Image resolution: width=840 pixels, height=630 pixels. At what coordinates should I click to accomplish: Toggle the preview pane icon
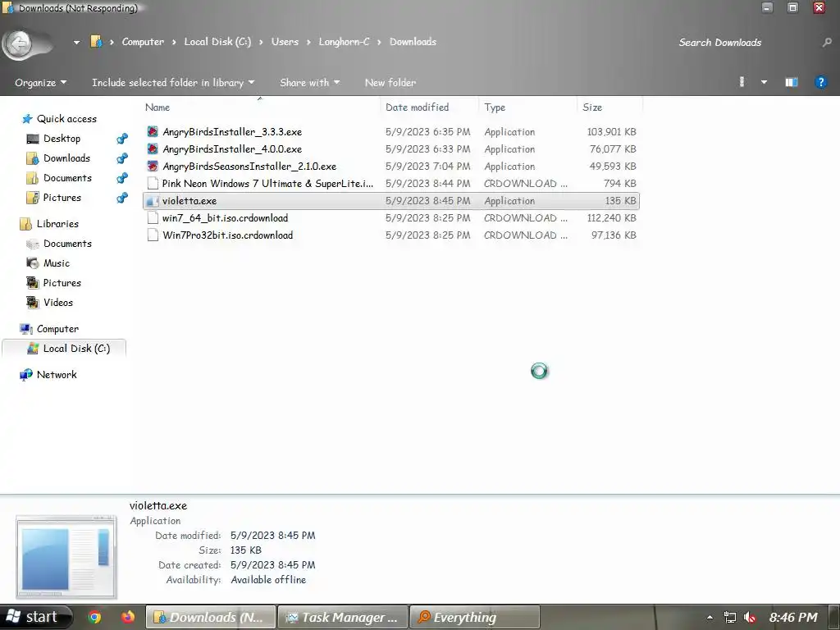pyautogui.click(x=792, y=82)
